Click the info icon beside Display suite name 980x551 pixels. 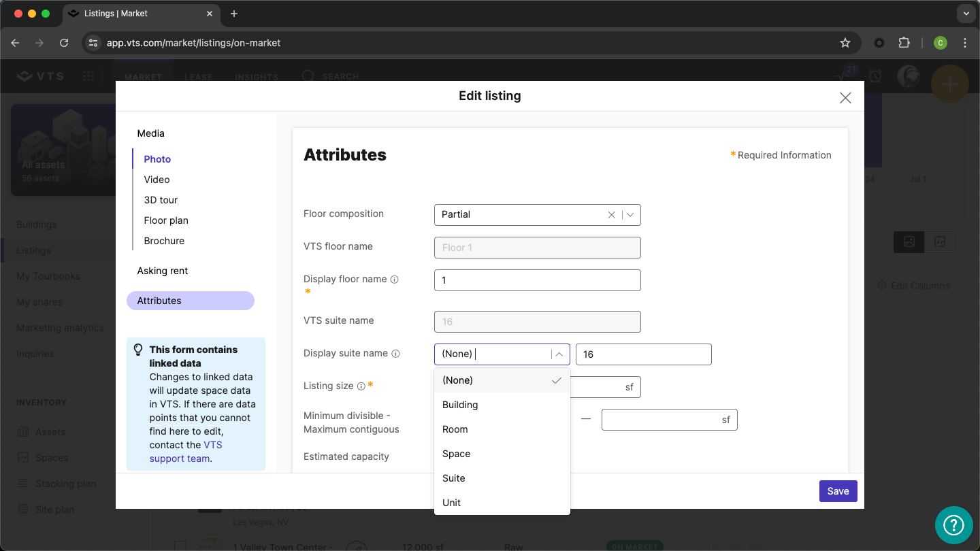[x=395, y=354]
